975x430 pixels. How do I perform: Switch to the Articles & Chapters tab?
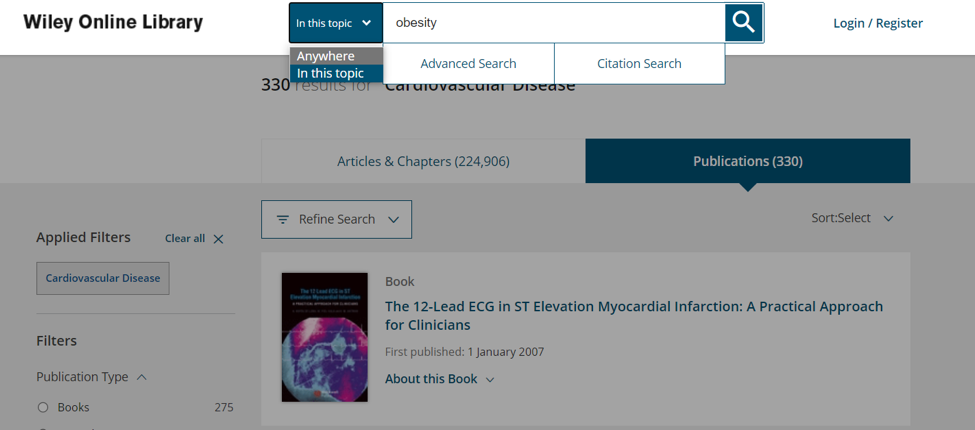pyautogui.click(x=423, y=161)
